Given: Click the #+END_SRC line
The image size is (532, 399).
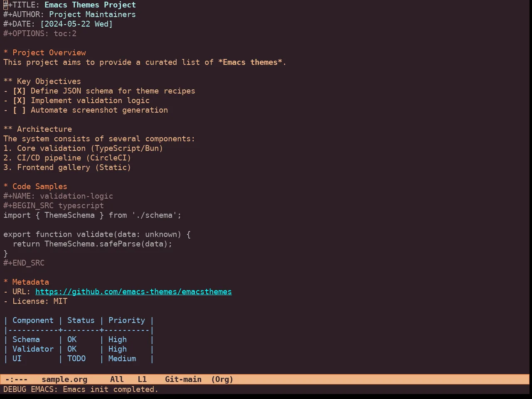Looking at the screenshot, I should pos(24,263).
